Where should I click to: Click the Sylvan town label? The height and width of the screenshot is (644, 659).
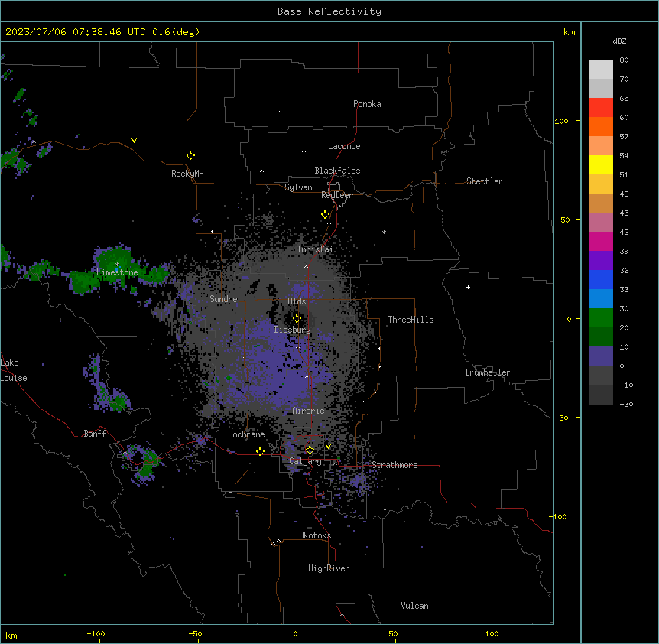(298, 187)
